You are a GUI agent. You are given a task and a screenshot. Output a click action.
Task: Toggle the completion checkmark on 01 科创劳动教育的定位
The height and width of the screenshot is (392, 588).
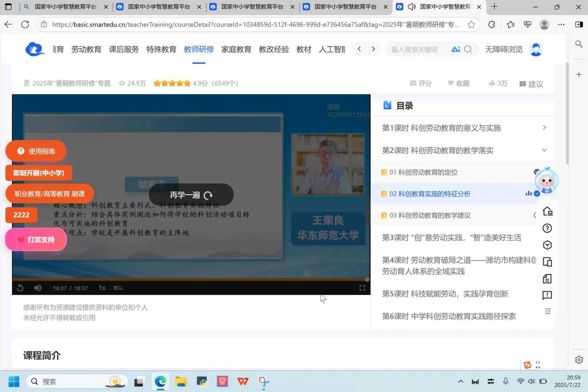[536, 172]
